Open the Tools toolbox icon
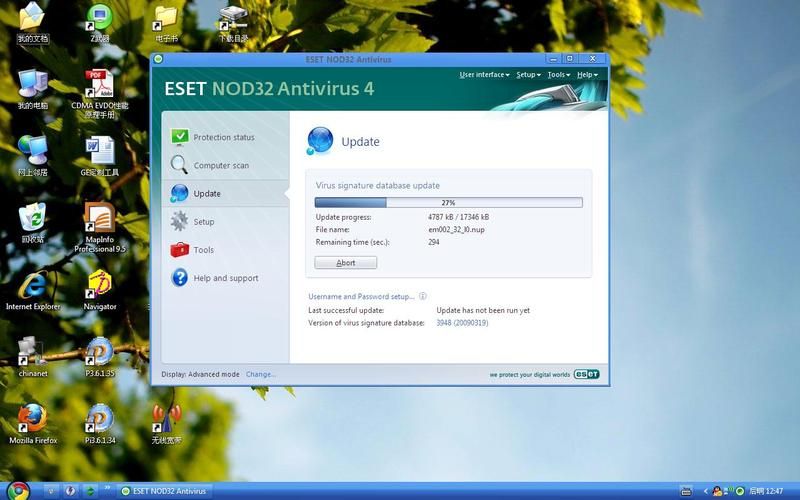 (x=179, y=250)
